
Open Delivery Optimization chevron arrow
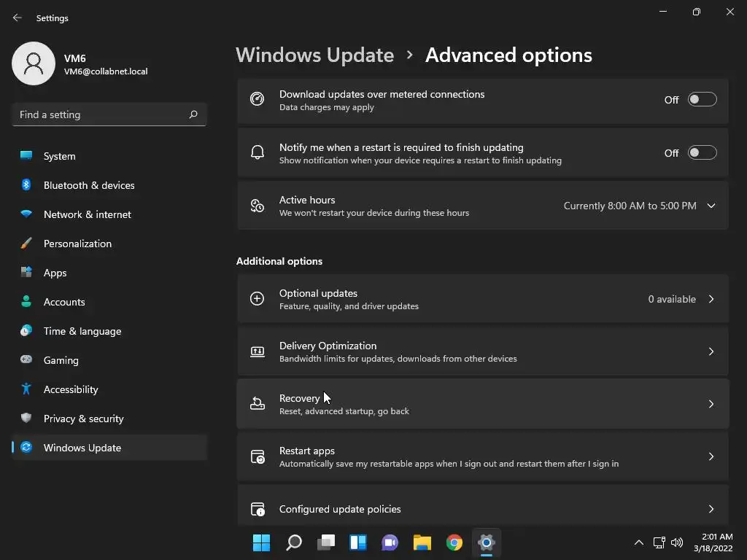[x=711, y=351]
